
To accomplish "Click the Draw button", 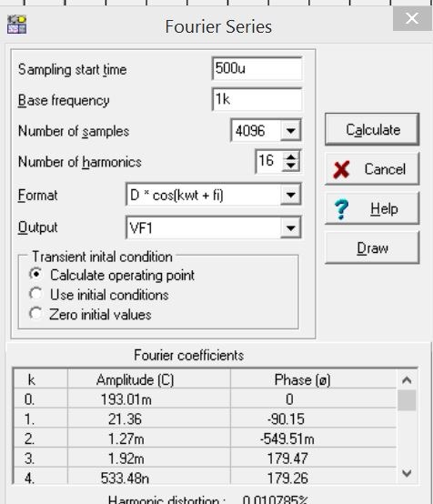I will coord(372,248).
